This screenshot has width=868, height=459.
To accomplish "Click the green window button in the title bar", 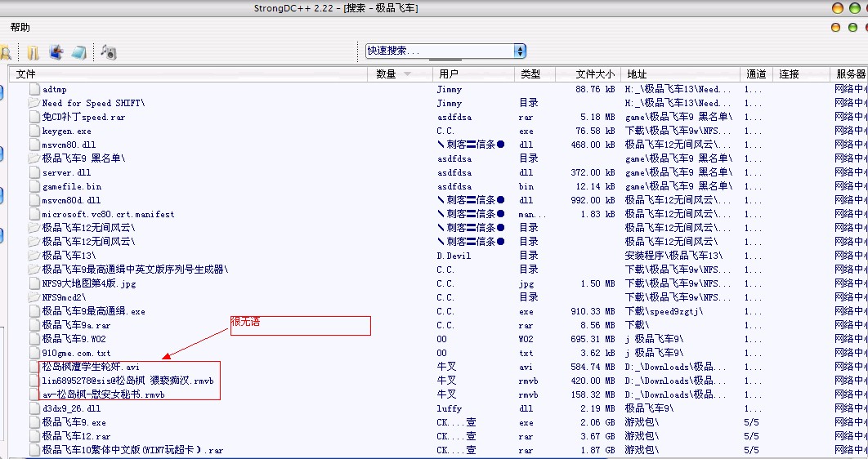I will tap(855, 8).
